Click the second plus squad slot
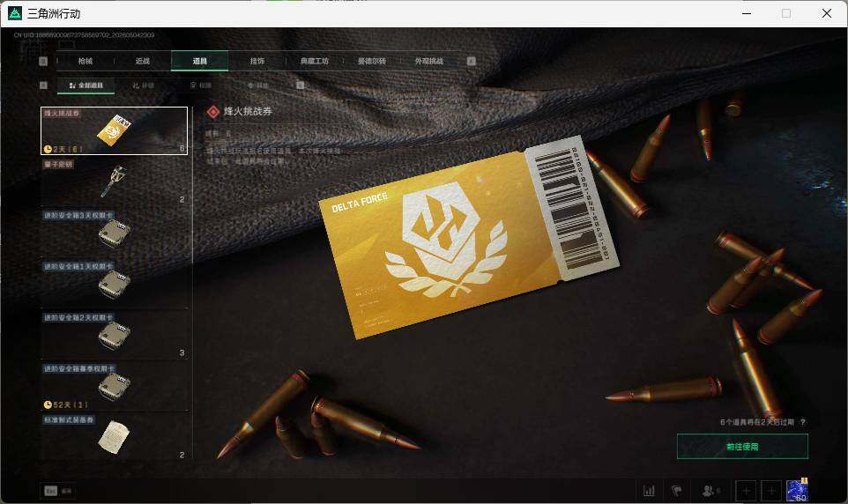848x504 pixels. pos(771,491)
